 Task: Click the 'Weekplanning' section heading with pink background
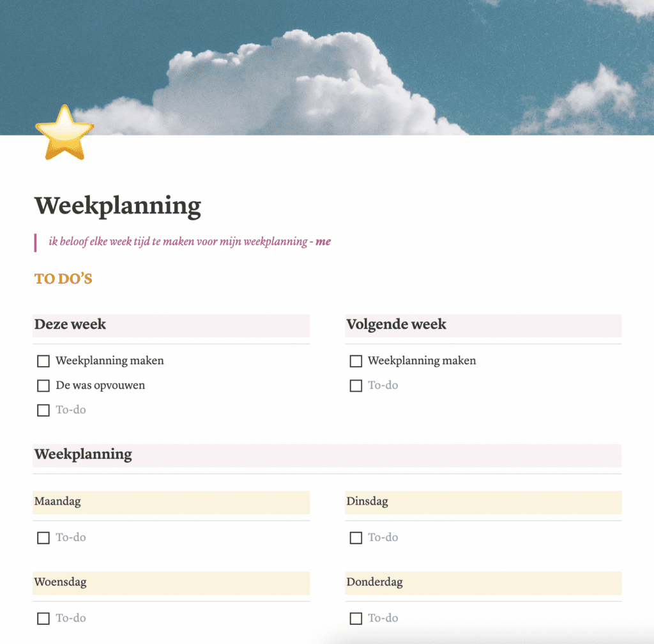(x=83, y=455)
